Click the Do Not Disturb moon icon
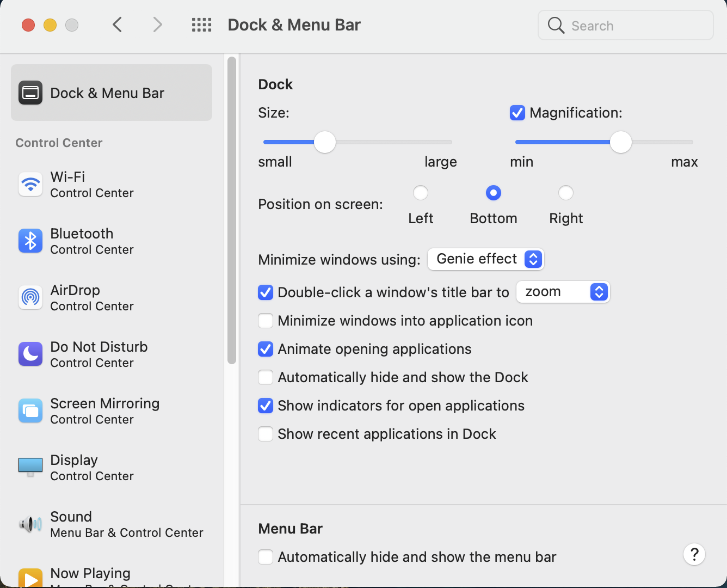727x588 pixels. [x=30, y=354]
